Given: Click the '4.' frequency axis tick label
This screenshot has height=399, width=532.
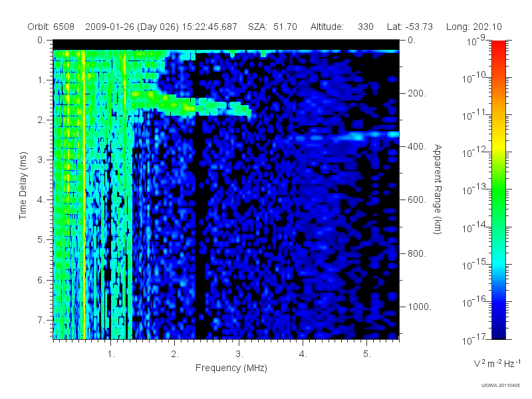Looking at the screenshot, I should coord(303,354).
